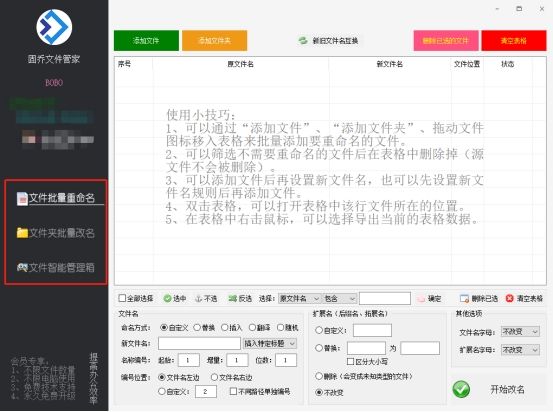This screenshot has width=553, height=412.
Task: Select extension 不改变 radio option
Action: pos(319,392)
